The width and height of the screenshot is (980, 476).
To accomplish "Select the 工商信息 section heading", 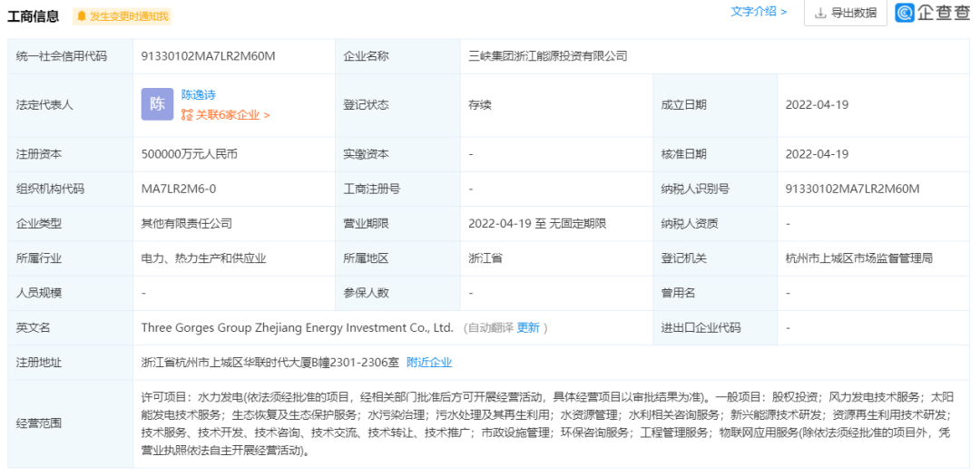I will (x=36, y=16).
